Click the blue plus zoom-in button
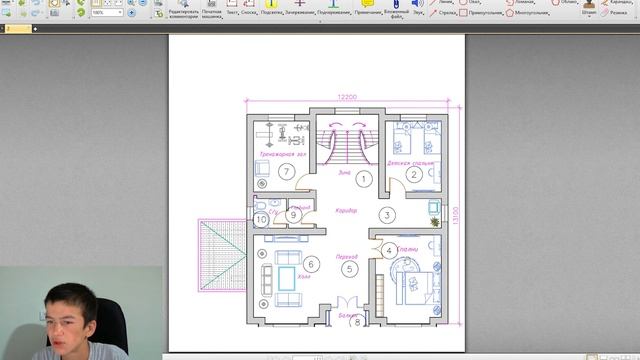Screen dimensions: 640x360 click(x=131, y=13)
